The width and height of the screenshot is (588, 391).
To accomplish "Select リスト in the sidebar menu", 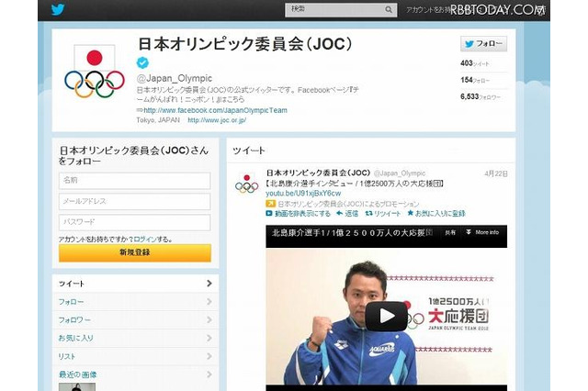I will click(x=135, y=356).
